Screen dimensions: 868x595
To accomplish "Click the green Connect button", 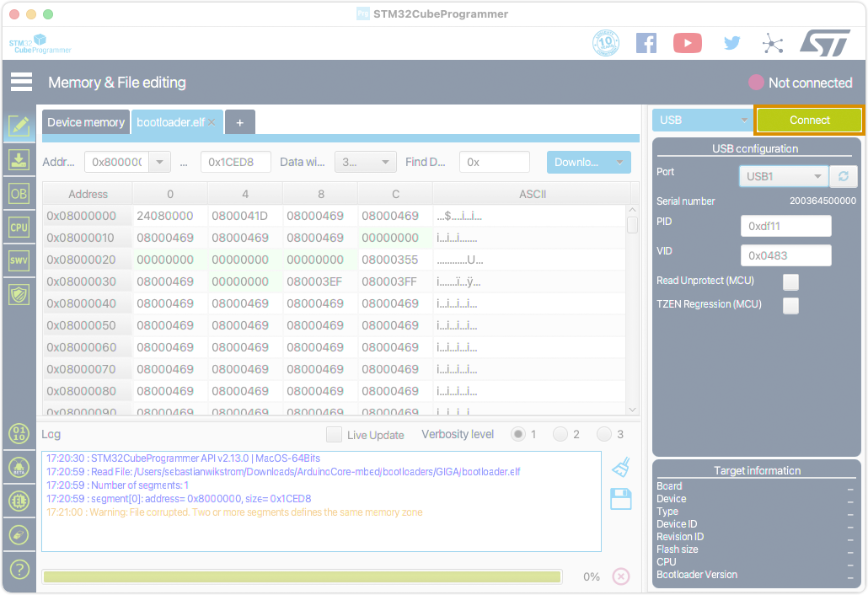I will click(x=809, y=121).
